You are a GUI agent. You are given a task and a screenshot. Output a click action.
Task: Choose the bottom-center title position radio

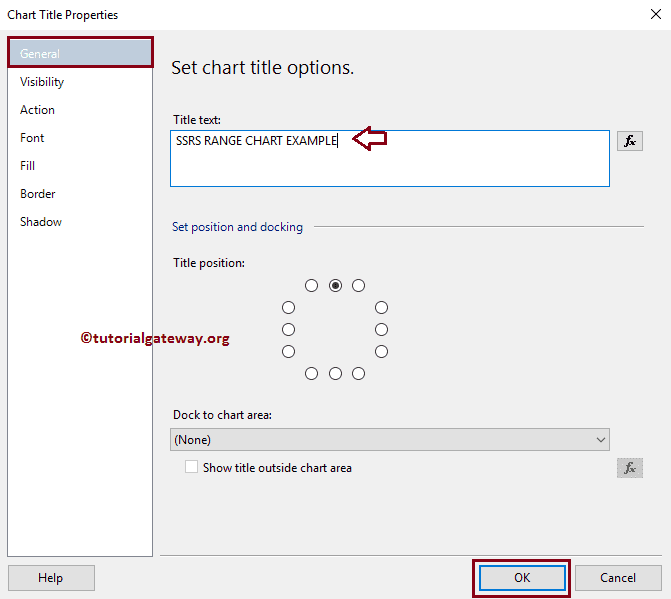tap(335, 373)
